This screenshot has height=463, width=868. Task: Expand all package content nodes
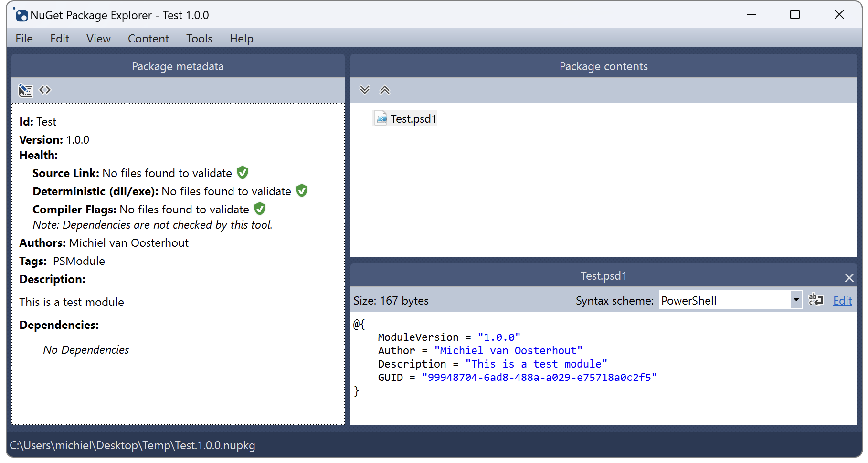pos(365,90)
